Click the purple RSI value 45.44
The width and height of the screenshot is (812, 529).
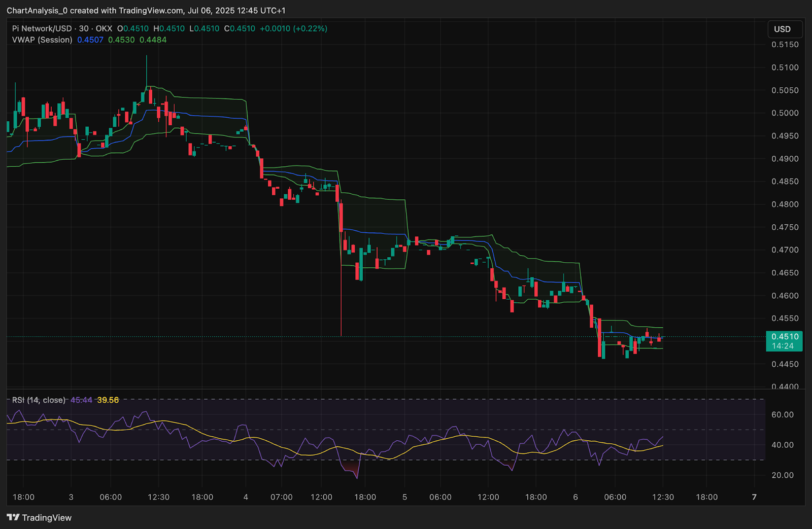81,400
